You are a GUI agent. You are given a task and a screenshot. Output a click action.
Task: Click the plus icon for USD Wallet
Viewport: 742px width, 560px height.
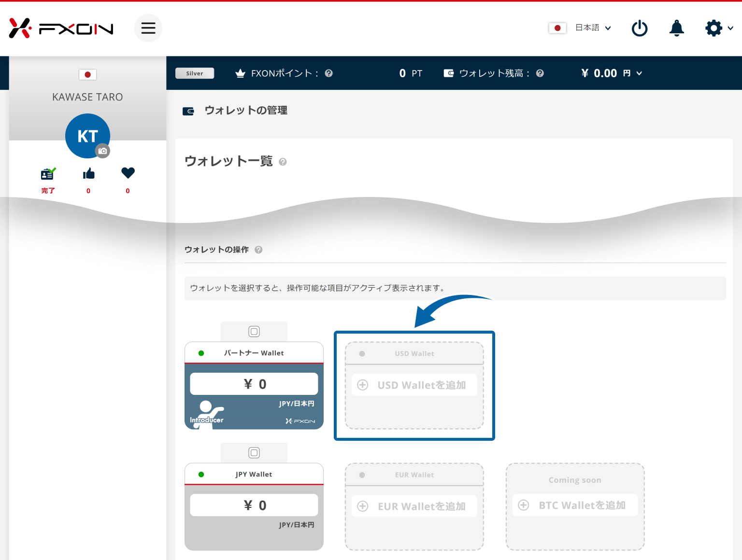tap(362, 385)
